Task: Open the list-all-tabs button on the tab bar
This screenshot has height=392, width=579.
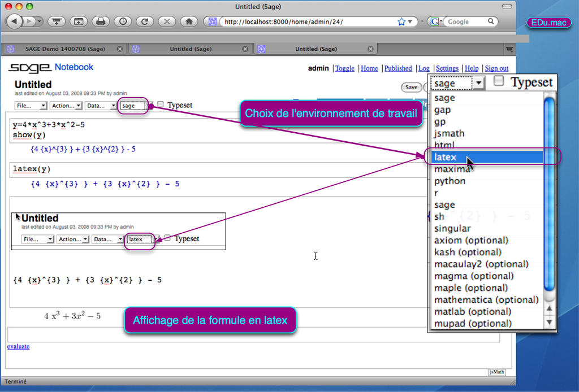Action: pyautogui.click(x=509, y=49)
